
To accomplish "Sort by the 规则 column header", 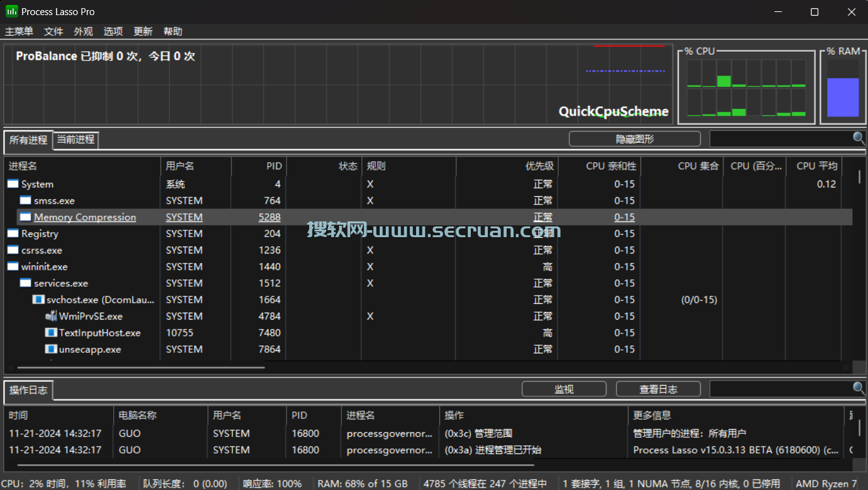I will pyautogui.click(x=409, y=166).
